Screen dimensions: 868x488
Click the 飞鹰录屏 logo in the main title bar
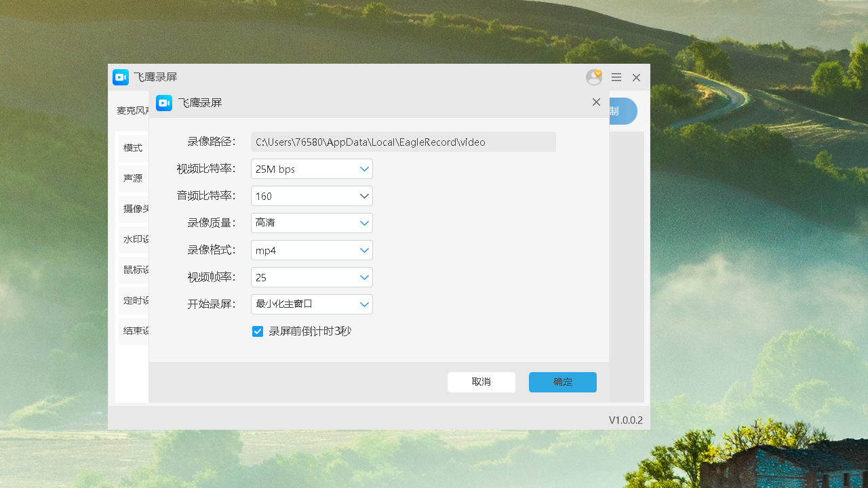point(120,77)
